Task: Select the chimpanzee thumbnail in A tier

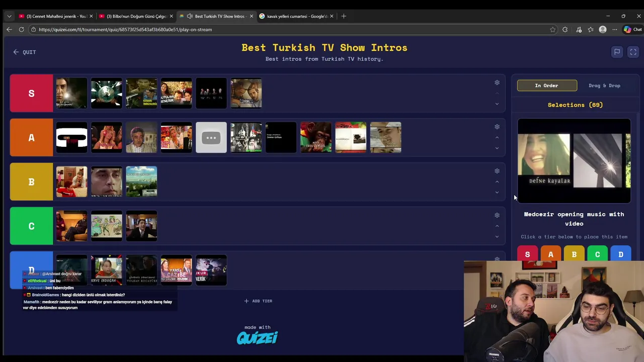Action: coord(316,137)
